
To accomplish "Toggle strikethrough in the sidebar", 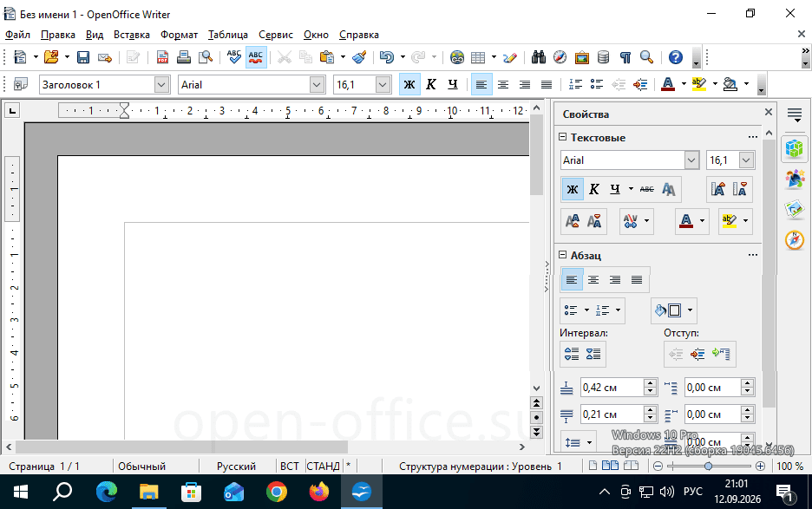I will point(647,190).
